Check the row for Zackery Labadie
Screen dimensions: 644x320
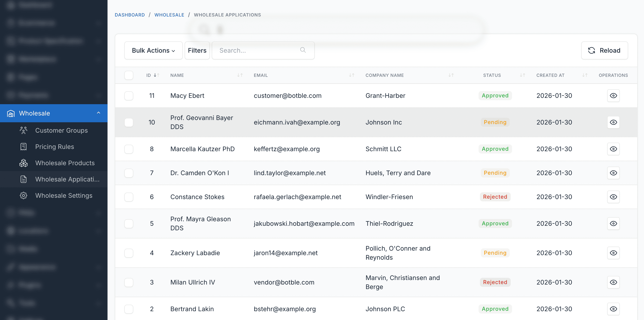(129, 253)
